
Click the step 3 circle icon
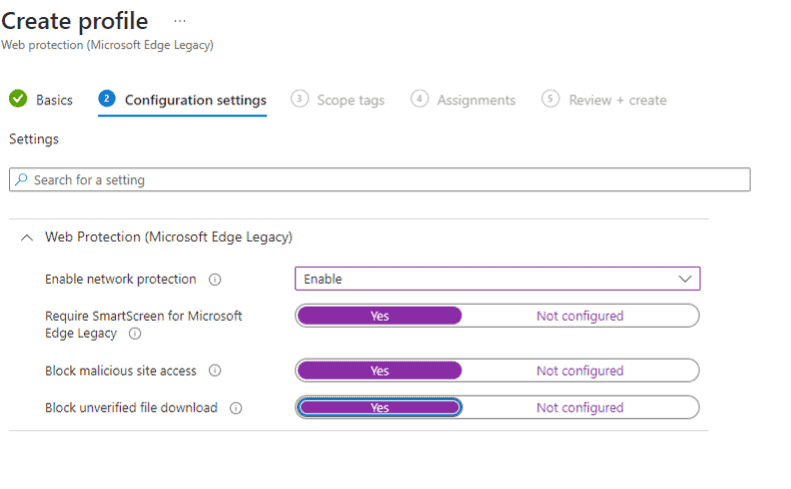pyautogui.click(x=299, y=98)
